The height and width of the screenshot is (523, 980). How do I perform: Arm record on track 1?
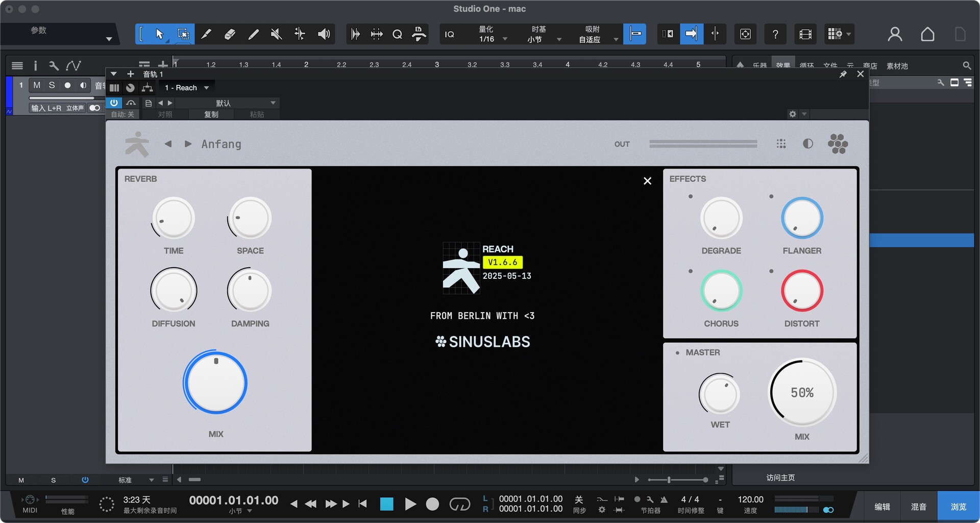(67, 85)
